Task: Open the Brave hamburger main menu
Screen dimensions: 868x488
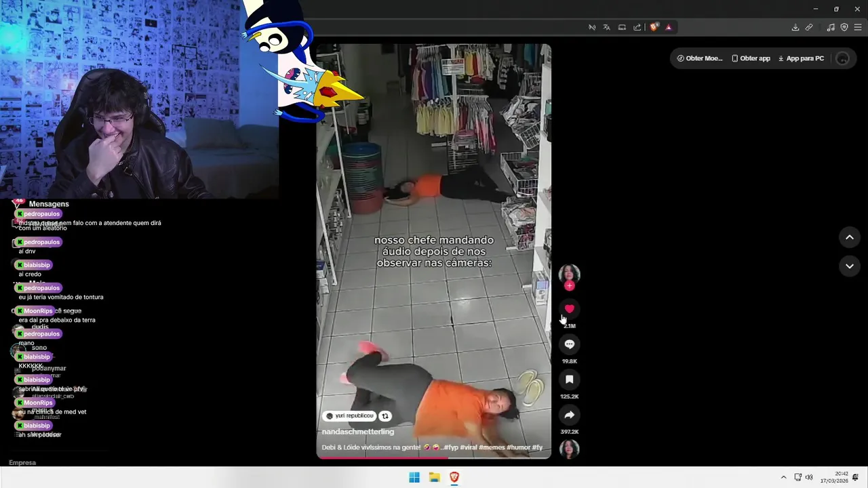Action: (x=858, y=27)
